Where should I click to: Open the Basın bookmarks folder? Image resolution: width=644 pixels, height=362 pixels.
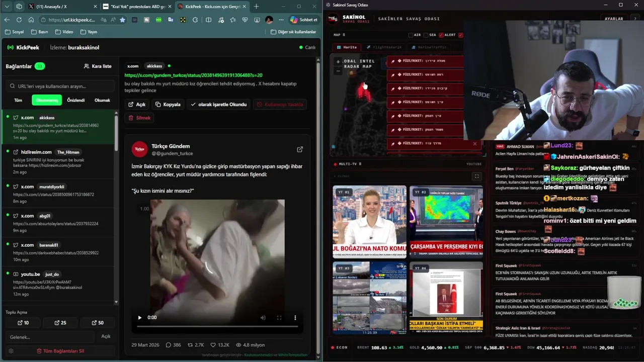(39, 32)
